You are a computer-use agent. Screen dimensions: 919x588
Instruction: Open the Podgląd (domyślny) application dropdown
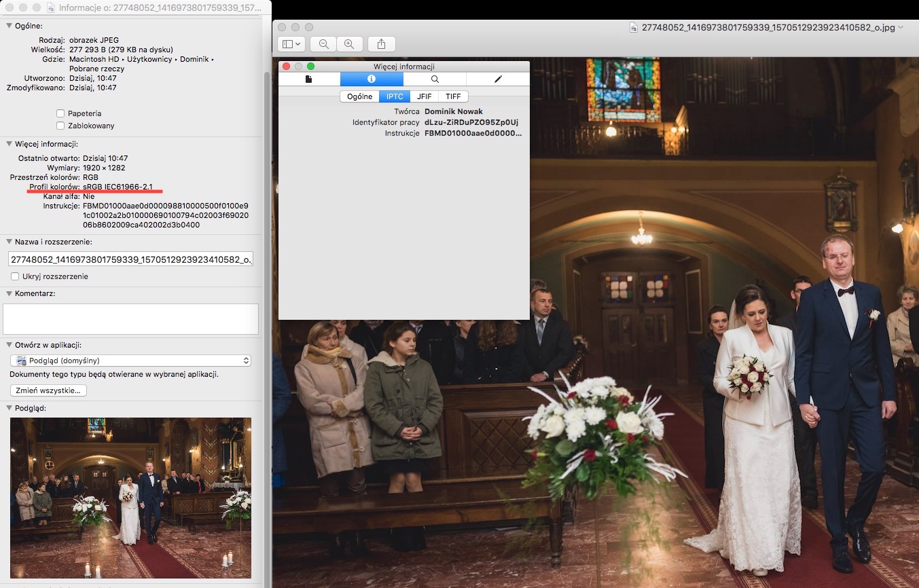tap(131, 361)
